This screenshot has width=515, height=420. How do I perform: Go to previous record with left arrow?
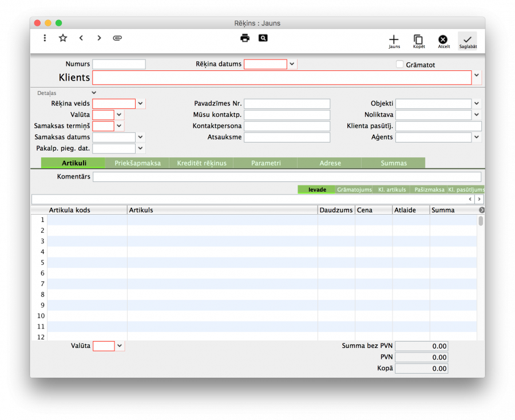(x=81, y=38)
